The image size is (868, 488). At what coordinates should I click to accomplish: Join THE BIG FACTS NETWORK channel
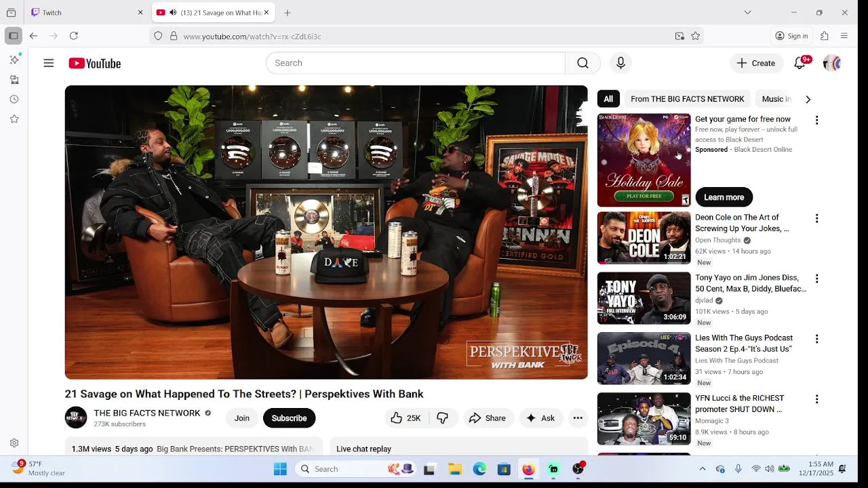point(242,418)
